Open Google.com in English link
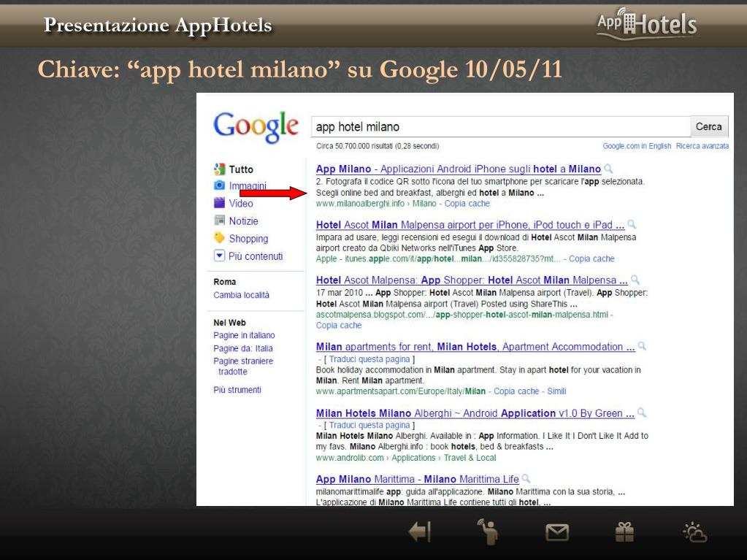This screenshot has width=747, height=560. 637,146
